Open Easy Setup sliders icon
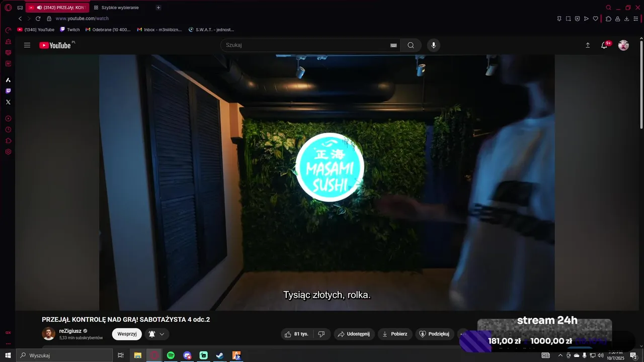The height and width of the screenshot is (362, 644). [636, 19]
